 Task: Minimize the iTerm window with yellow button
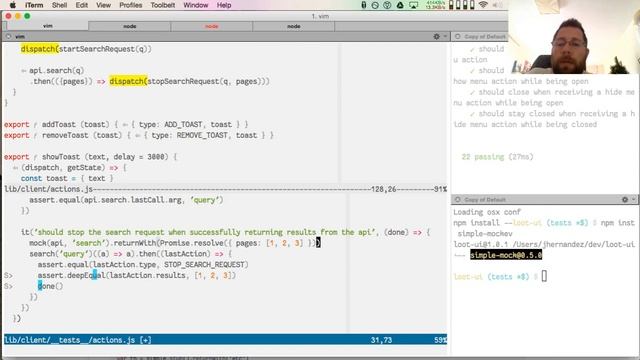point(18,16)
